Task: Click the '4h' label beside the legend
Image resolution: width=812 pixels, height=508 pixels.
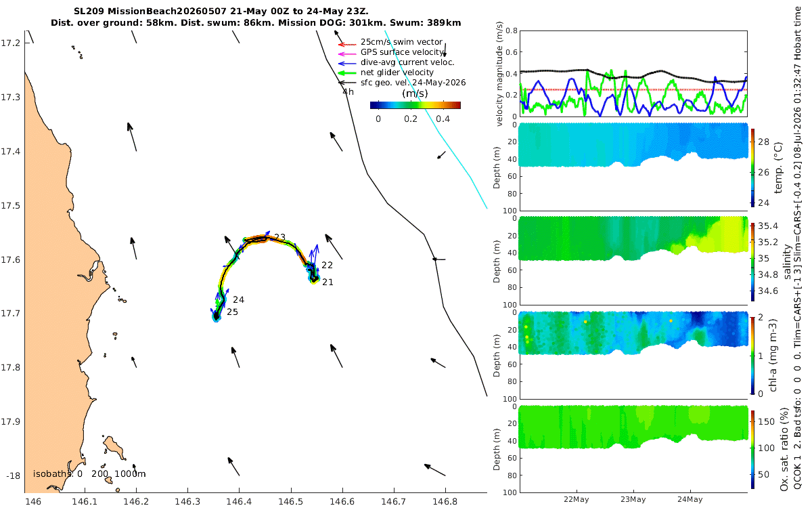Action: point(348,91)
